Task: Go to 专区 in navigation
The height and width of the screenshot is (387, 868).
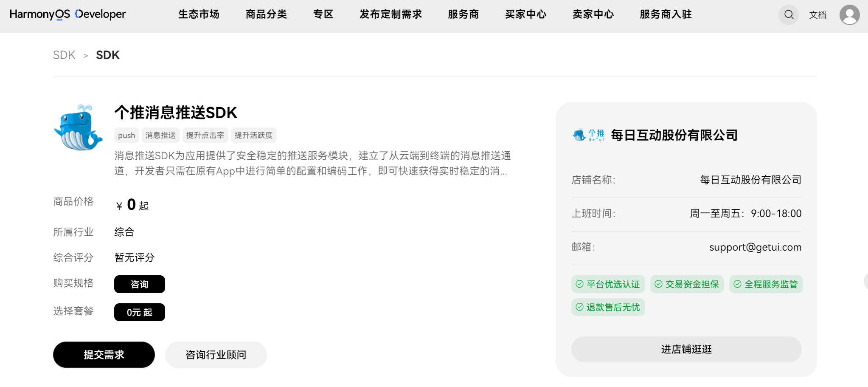Action: (323, 14)
